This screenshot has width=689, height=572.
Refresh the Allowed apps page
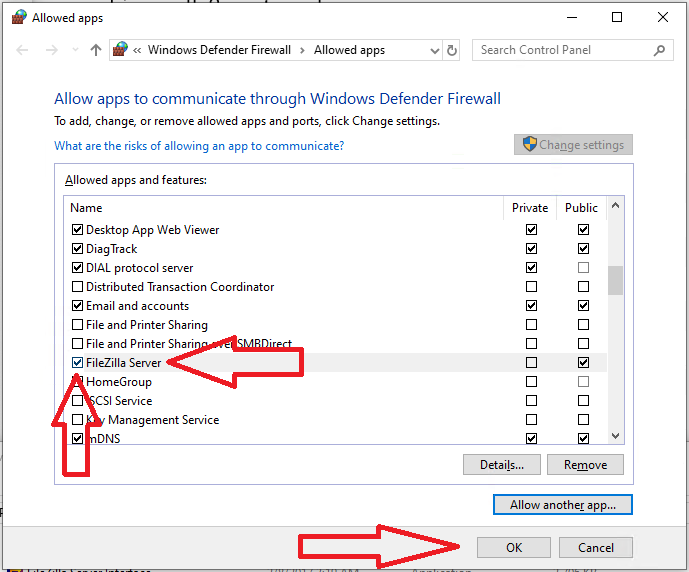tap(452, 51)
